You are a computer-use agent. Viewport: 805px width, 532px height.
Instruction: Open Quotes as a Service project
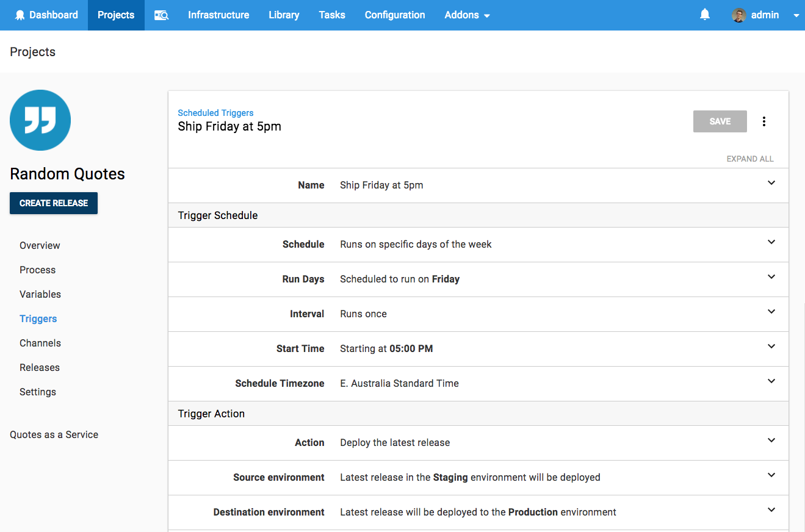(54, 434)
